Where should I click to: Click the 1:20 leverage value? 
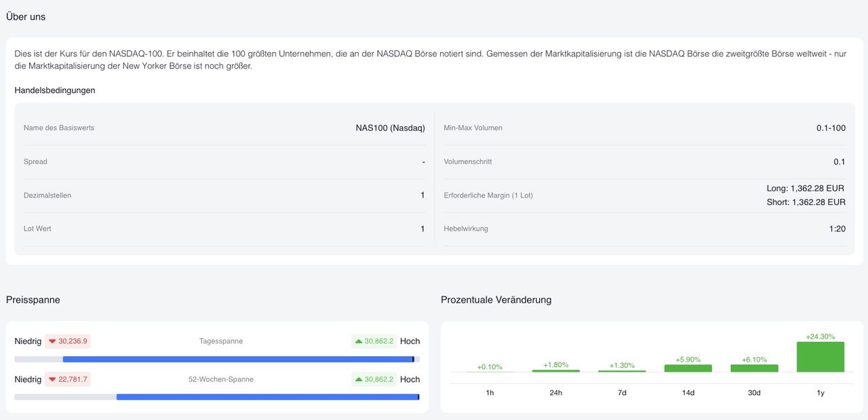pos(837,229)
